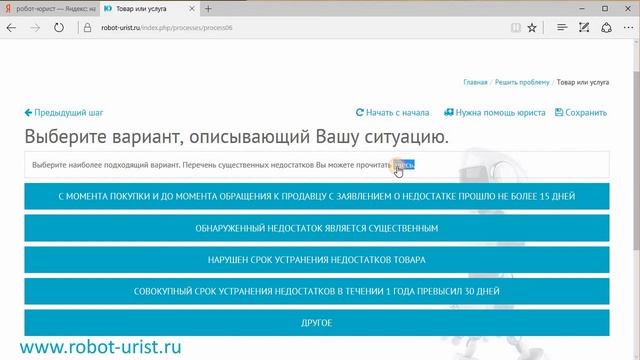The height and width of the screenshot is (360, 640).
Task: Go to Предыдущий шаг link
Action: 64,113
